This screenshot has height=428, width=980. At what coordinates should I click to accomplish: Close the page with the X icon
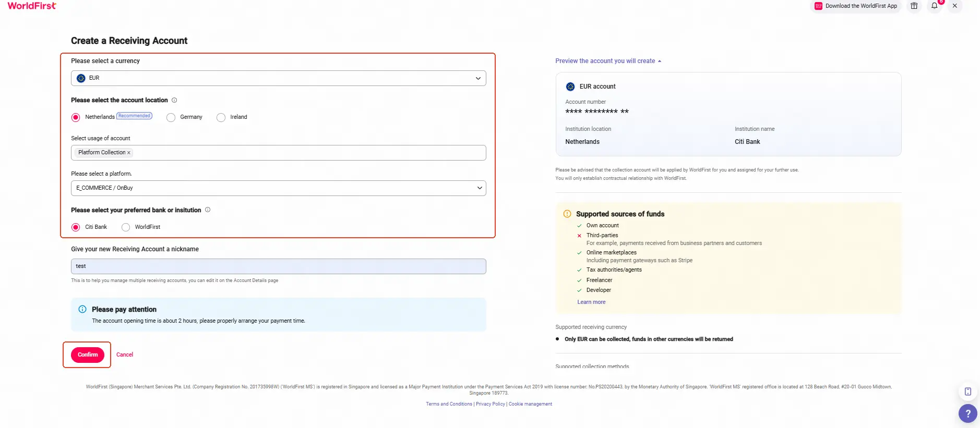954,6
